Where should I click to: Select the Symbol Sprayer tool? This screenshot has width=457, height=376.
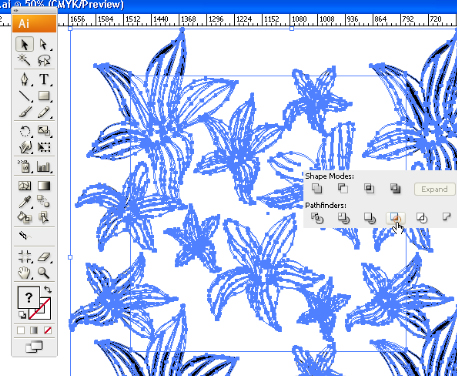[x=24, y=166]
